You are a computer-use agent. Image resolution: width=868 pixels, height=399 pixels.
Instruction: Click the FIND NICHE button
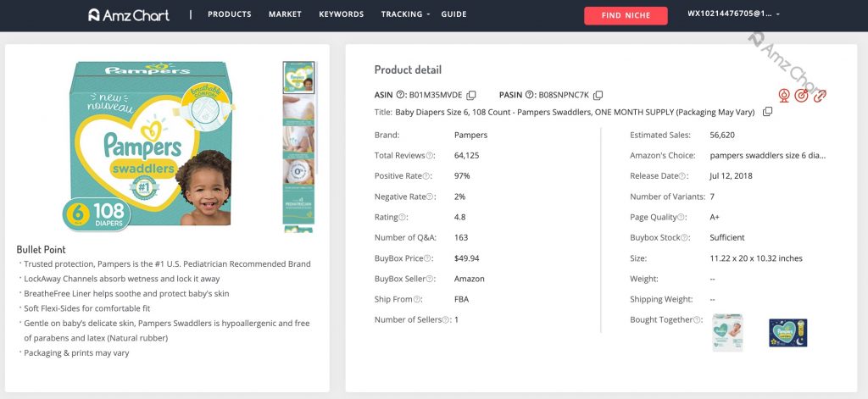coord(626,15)
